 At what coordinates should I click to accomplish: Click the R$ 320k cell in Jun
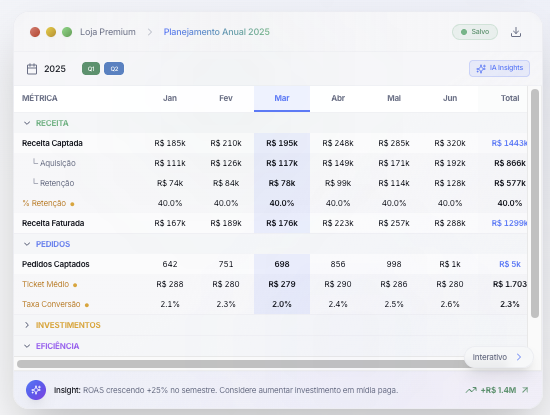[x=450, y=143]
